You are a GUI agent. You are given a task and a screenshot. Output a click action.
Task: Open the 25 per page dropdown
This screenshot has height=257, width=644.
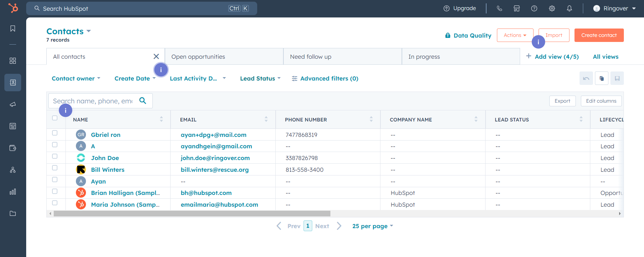[373, 226]
